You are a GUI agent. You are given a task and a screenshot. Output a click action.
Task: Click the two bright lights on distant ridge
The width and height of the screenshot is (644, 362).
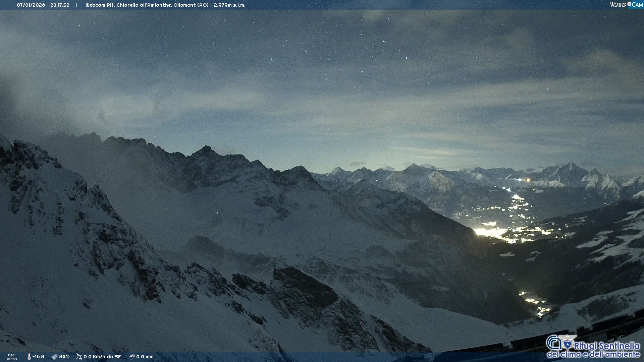pos(524,180)
